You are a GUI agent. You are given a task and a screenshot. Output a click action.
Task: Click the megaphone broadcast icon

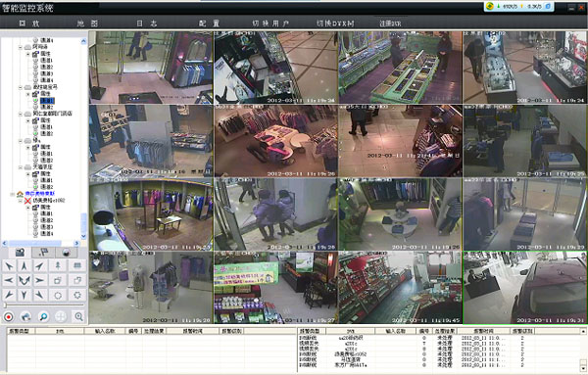pyautogui.click(x=25, y=316)
